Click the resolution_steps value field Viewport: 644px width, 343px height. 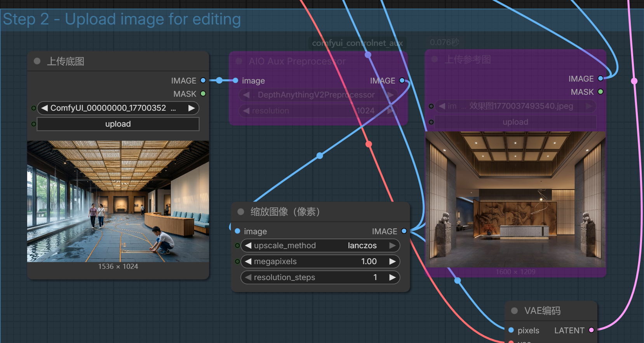[x=320, y=277]
